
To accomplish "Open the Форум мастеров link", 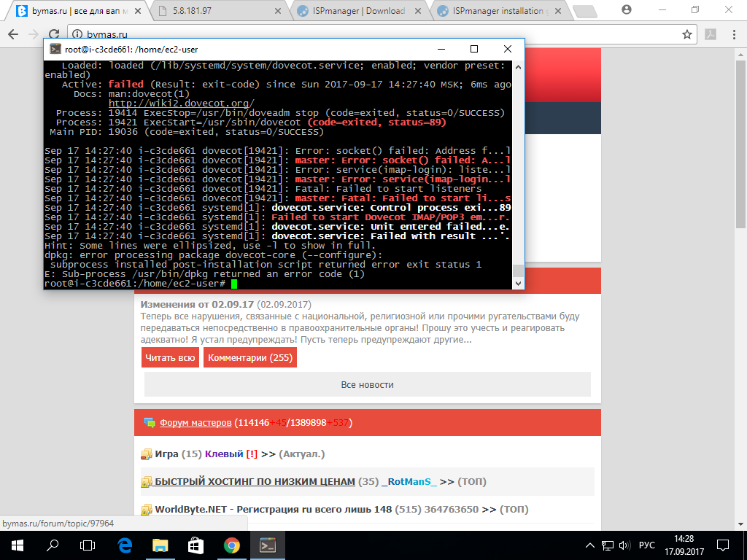I will click(x=196, y=423).
